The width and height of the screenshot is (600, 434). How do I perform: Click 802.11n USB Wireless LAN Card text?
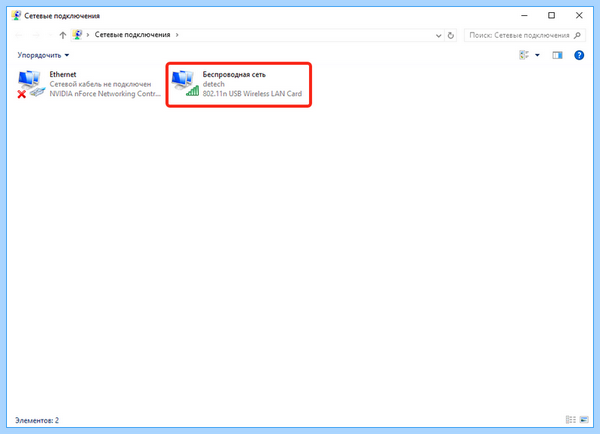(x=252, y=94)
